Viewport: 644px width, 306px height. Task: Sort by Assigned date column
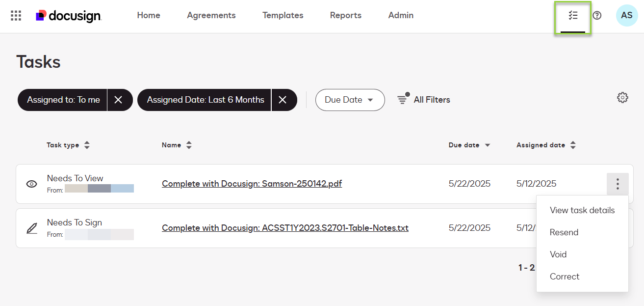(546, 145)
